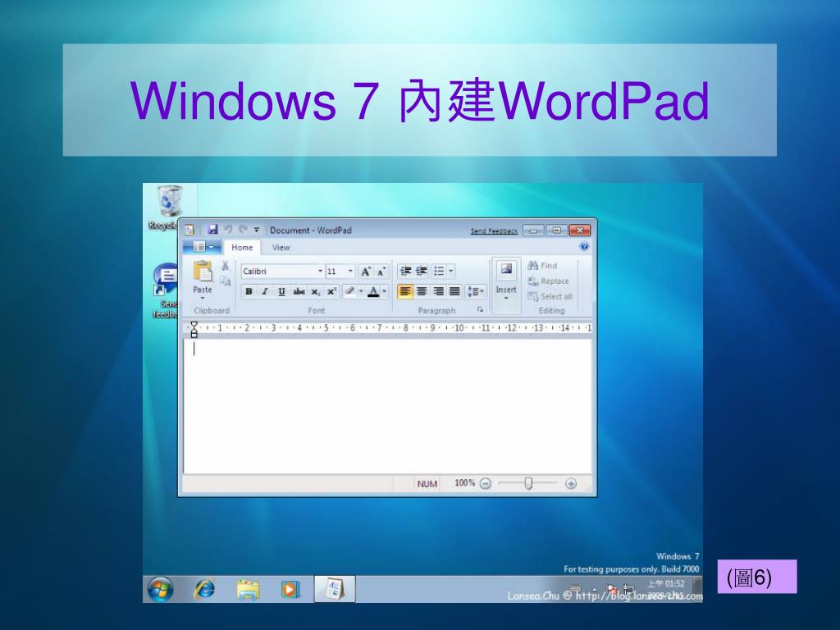Screen dimensions: 840x630
Task: Open Customize Quick Access Toolbar arrow
Action: [257, 230]
